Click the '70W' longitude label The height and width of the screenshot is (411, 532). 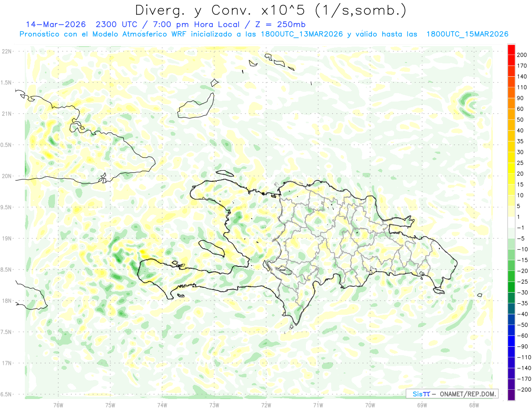pos(370,404)
